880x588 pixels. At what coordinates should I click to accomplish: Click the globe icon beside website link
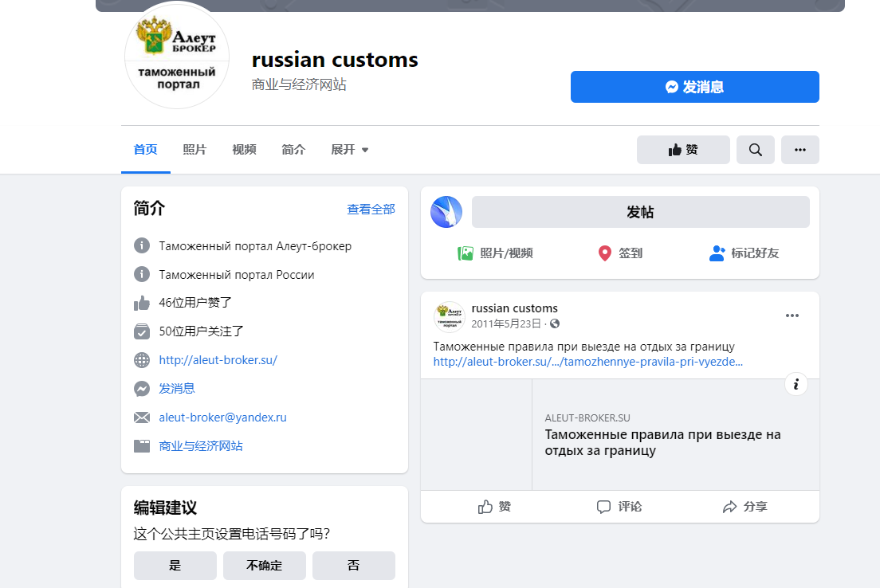pos(142,360)
